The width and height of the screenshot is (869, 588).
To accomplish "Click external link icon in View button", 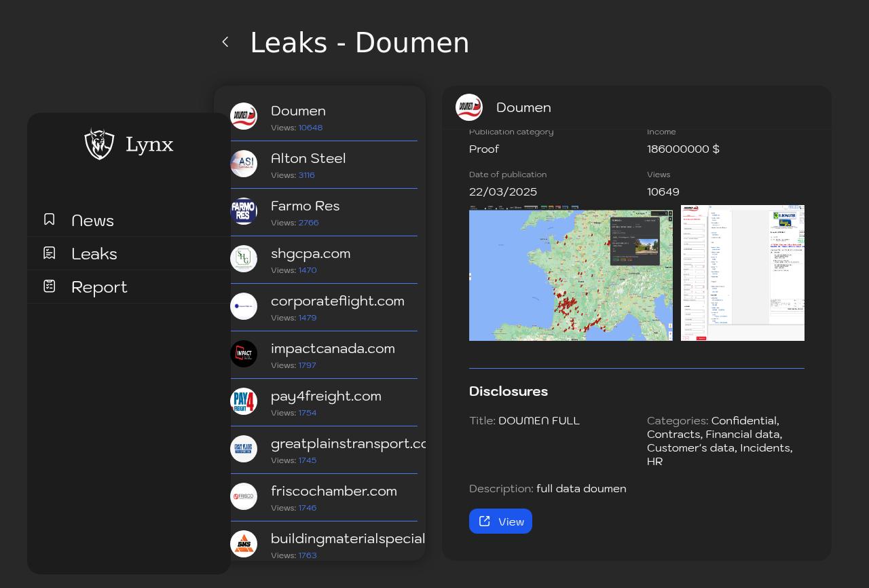I will (485, 521).
